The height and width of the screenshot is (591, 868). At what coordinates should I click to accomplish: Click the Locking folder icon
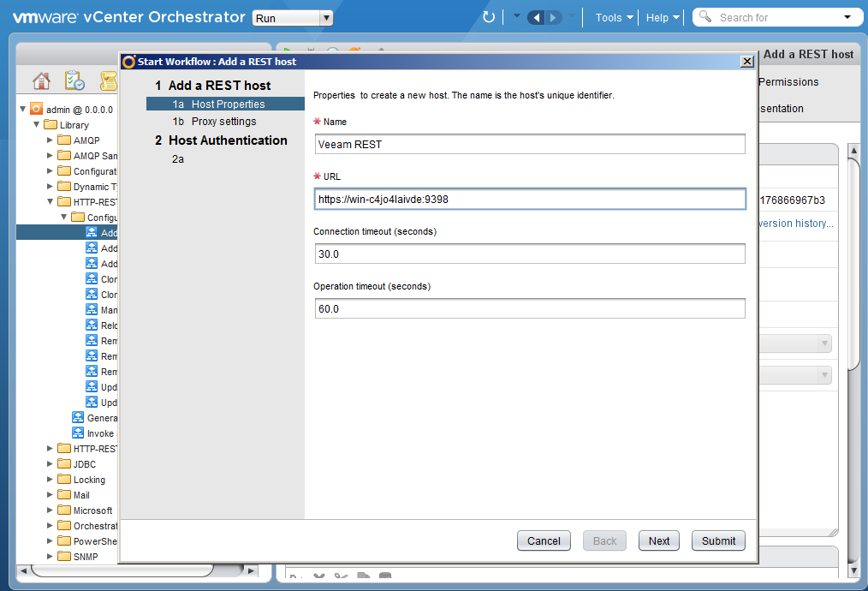64,479
